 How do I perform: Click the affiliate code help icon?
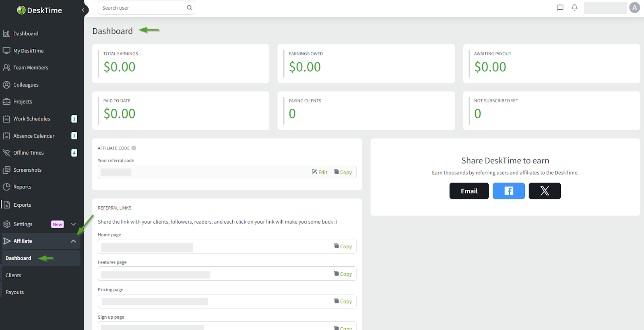click(134, 148)
